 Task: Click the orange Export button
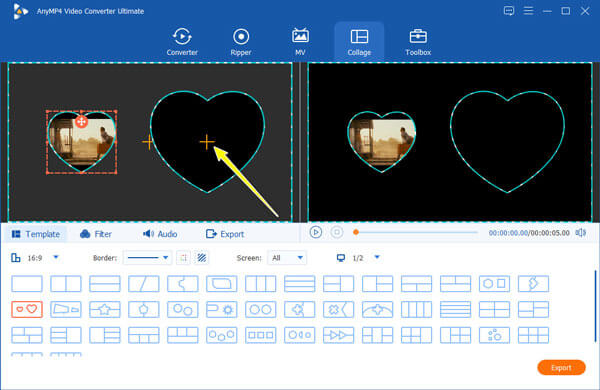[561, 368]
